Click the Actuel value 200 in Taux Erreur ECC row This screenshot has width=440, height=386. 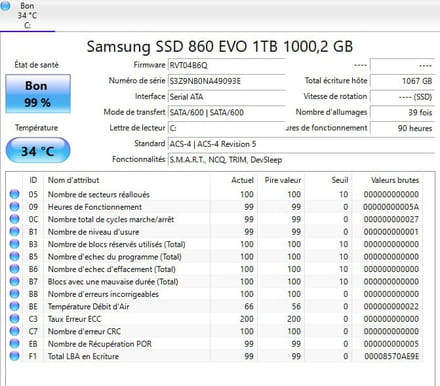pos(247,319)
